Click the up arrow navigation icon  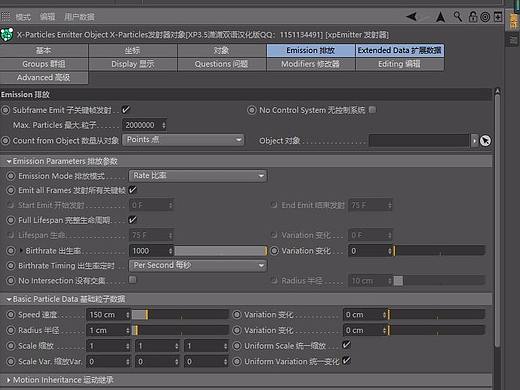coord(440,17)
